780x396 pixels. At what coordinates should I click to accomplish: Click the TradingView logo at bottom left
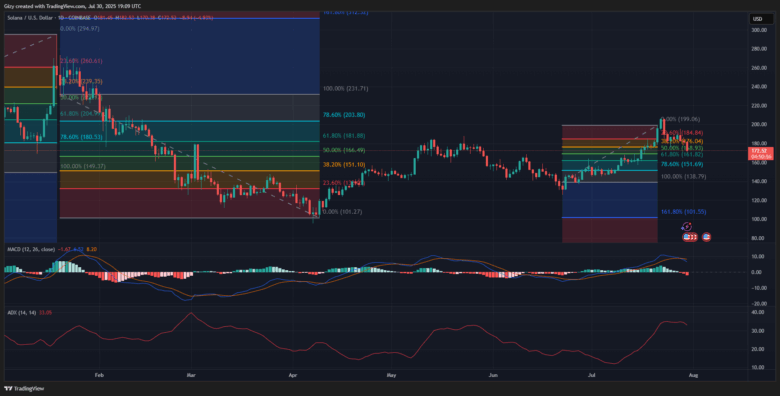23,389
